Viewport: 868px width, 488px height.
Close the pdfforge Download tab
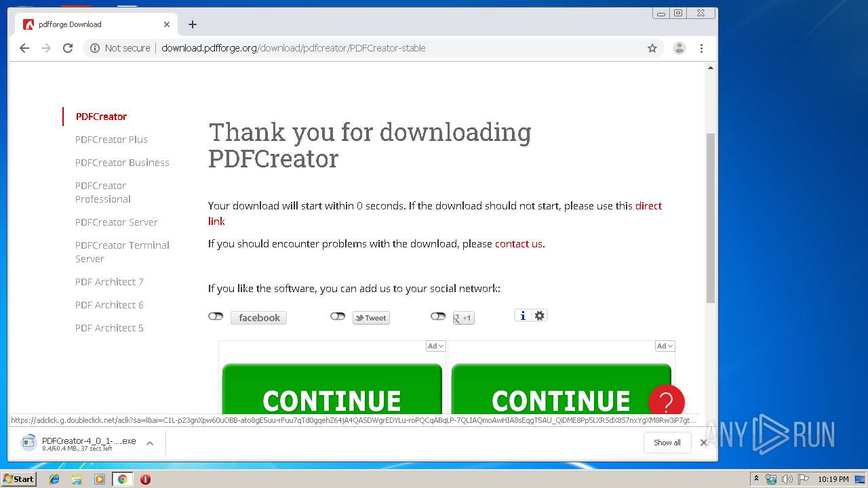[x=167, y=24]
